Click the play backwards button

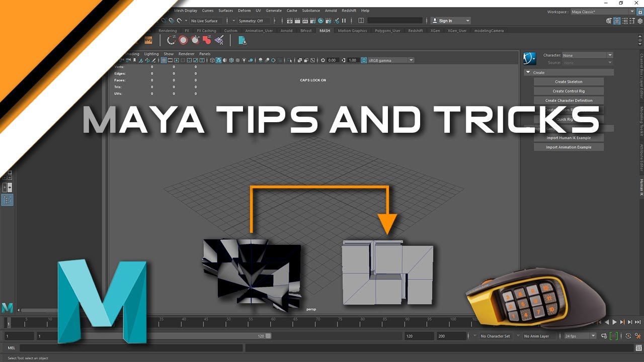point(607,322)
